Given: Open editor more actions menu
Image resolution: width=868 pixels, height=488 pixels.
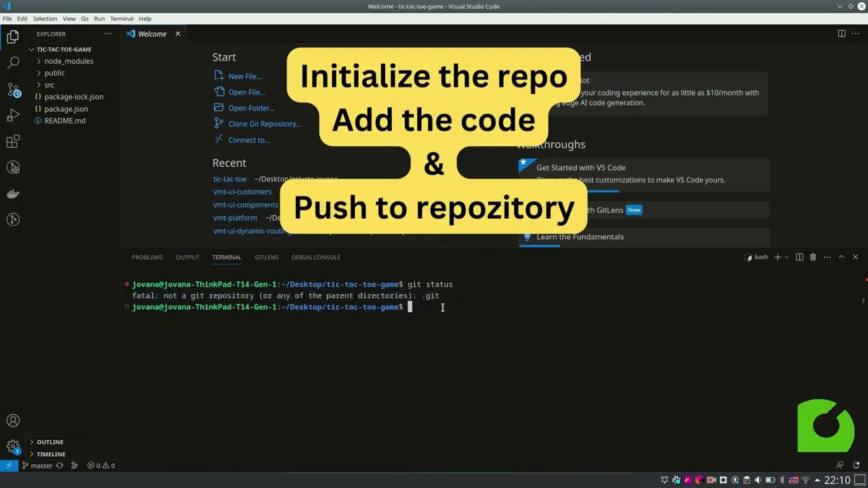Looking at the screenshot, I should point(856,34).
